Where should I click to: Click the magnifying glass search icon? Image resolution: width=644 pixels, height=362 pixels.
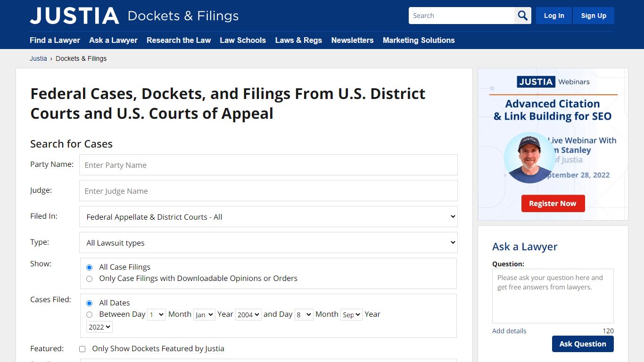(523, 16)
